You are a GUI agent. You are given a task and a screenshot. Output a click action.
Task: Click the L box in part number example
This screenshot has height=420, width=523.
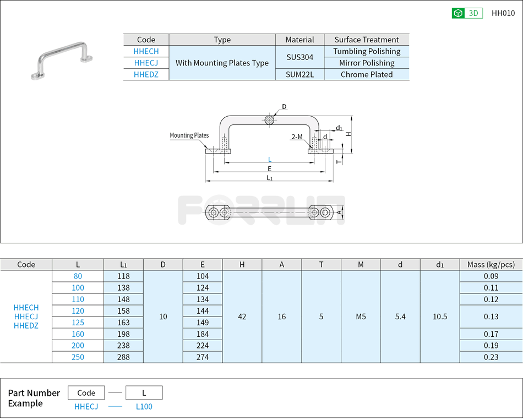[x=144, y=392]
